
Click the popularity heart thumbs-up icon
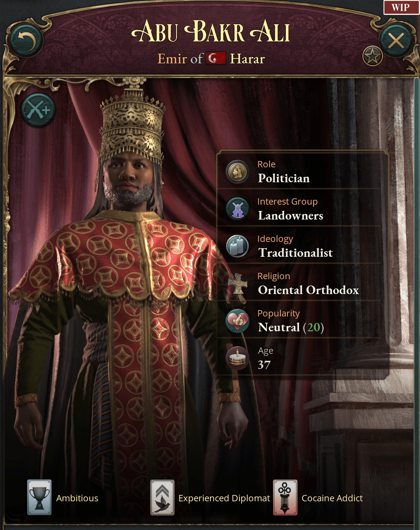click(x=238, y=321)
